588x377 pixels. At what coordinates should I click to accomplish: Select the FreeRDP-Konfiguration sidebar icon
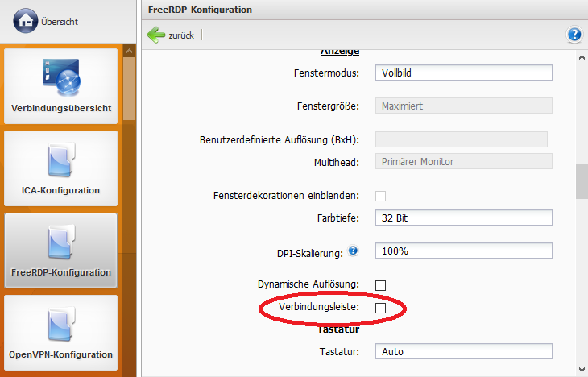coord(60,242)
